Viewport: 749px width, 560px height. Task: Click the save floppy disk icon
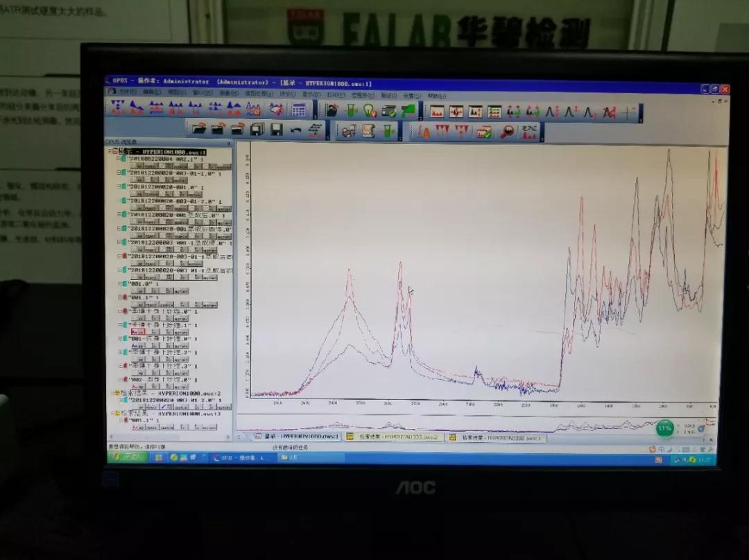(276, 130)
